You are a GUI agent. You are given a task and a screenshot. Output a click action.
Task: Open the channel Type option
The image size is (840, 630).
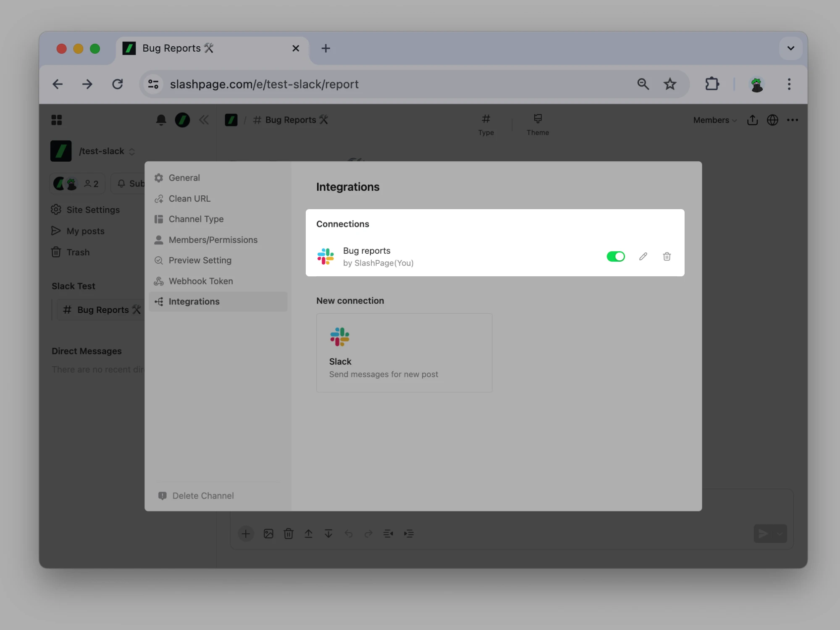point(486,125)
